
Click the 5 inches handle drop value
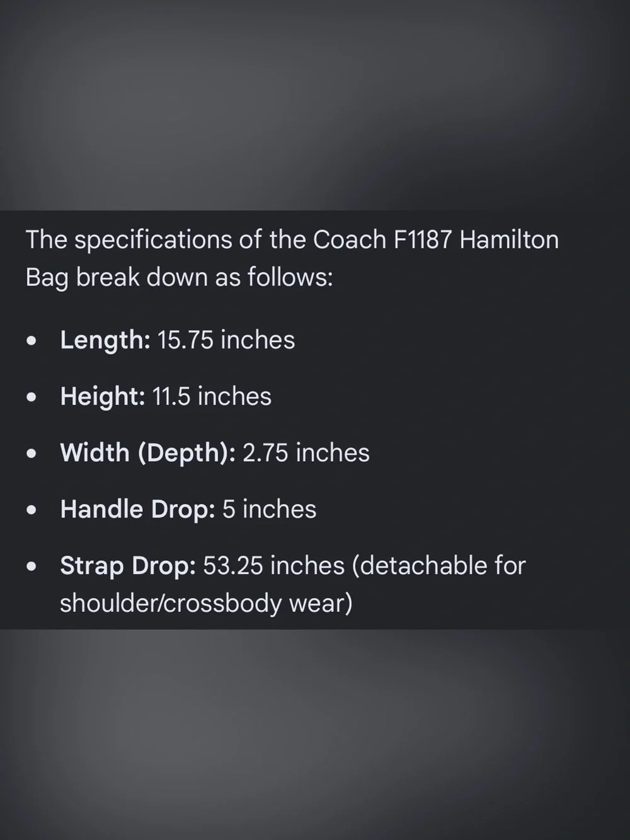tap(269, 509)
